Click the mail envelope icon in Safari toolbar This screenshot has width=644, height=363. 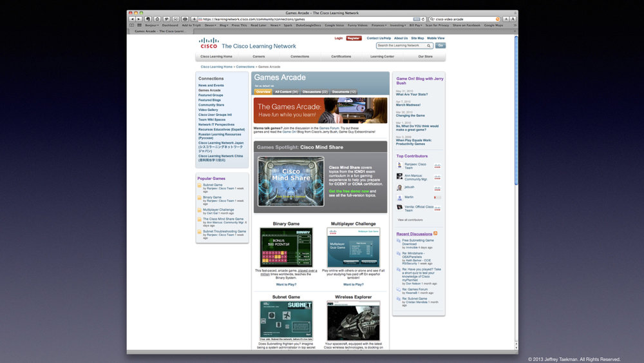tap(176, 19)
